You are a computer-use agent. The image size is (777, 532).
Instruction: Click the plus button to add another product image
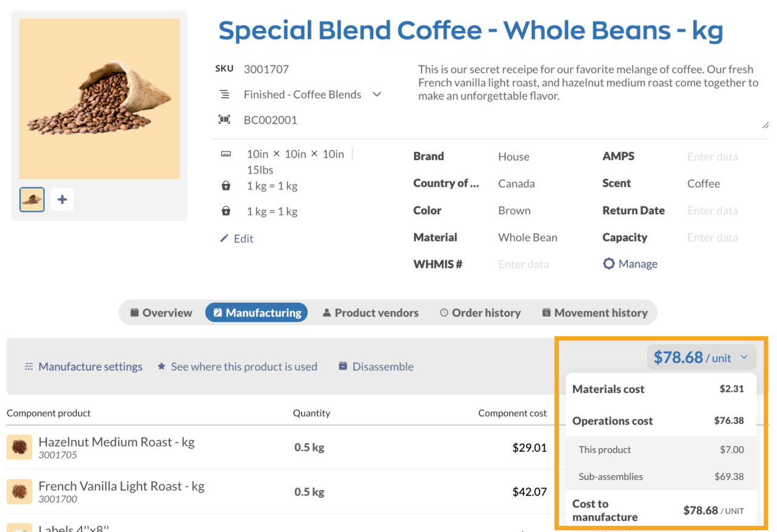(x=62, y=199)
